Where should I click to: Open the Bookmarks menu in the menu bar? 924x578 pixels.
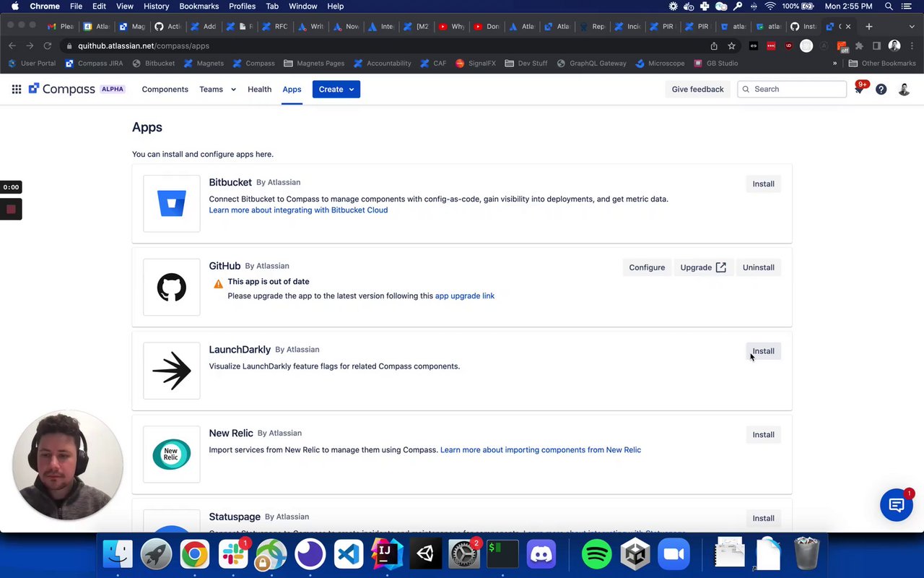point(199,6)
